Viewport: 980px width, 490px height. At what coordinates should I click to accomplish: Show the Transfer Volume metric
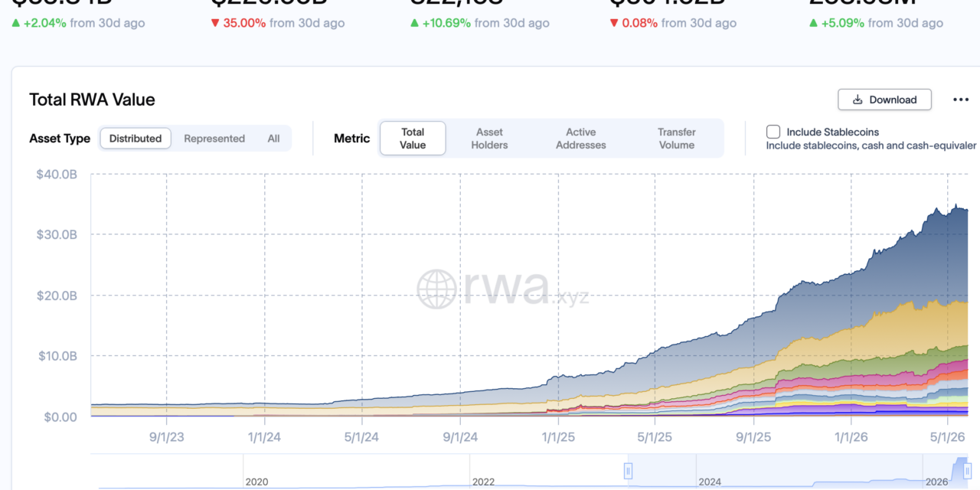pyautogui.click(x=677, y=139)
